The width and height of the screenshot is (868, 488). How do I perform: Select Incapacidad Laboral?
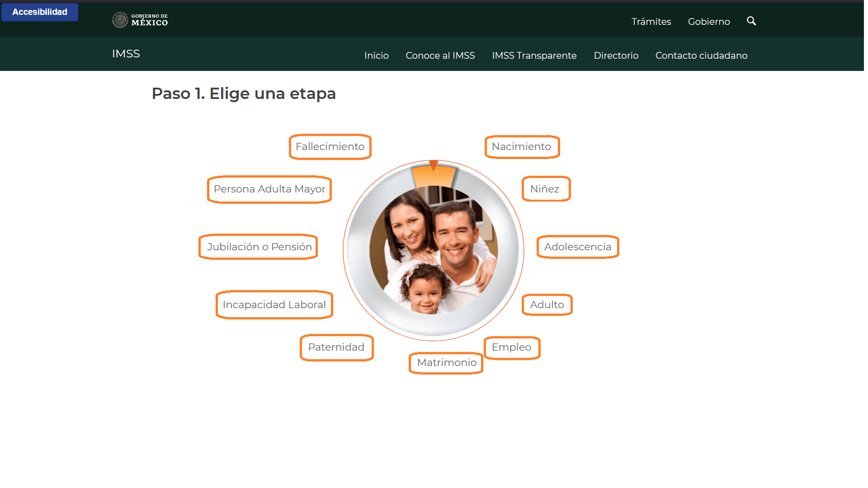click(x=274, y=305)
